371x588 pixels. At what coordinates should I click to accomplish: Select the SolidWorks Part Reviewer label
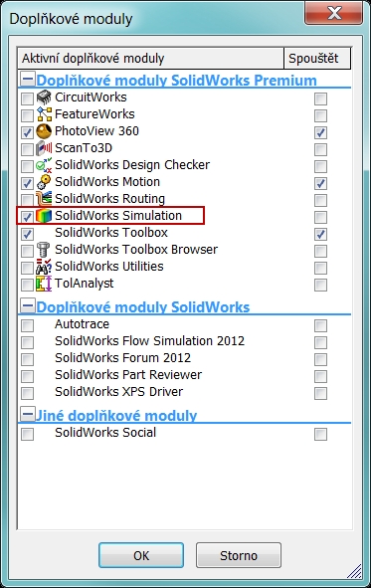[x=128, y=374]
